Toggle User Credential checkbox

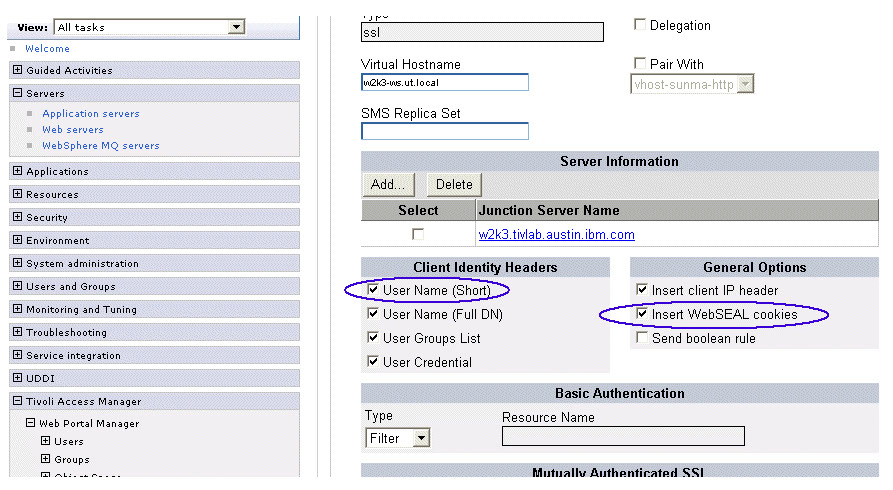pos(373,361)
